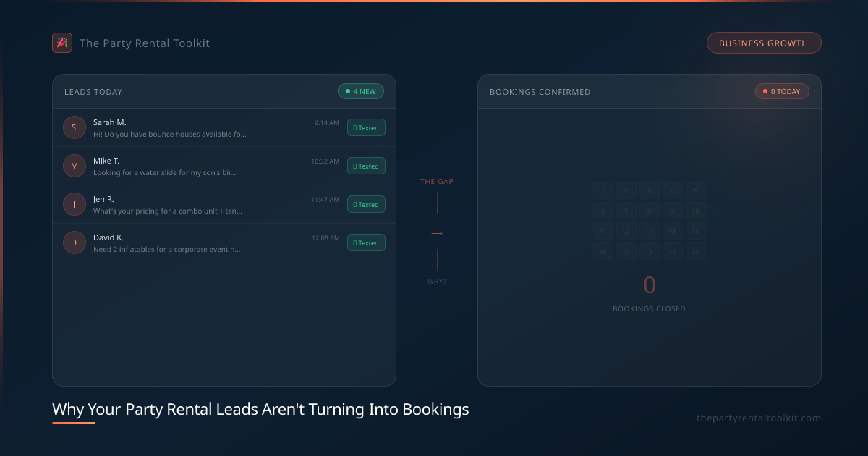Expand the LEADS TODAY panel header
The height and width of the screenshot is (456, 868).
[x=93, y=92]
